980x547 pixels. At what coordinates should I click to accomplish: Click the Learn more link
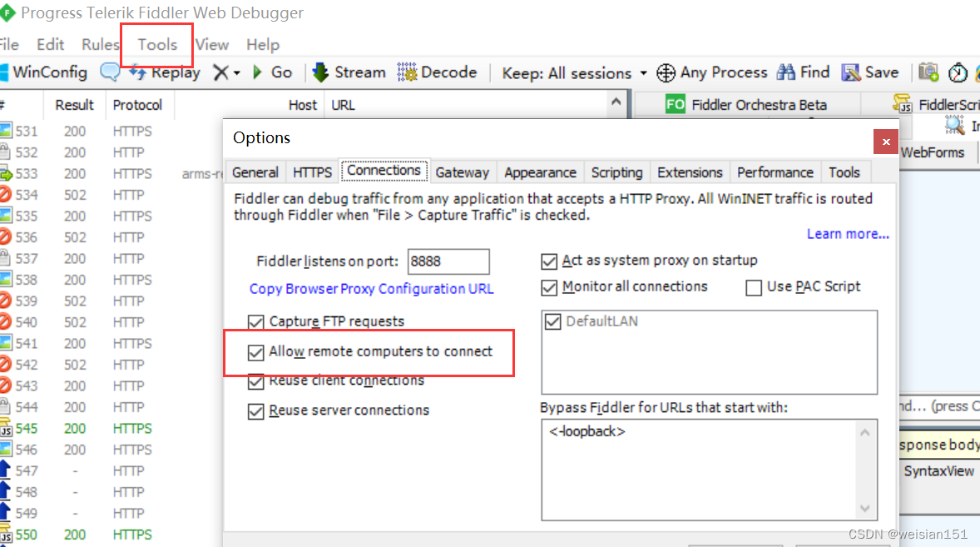847,234
